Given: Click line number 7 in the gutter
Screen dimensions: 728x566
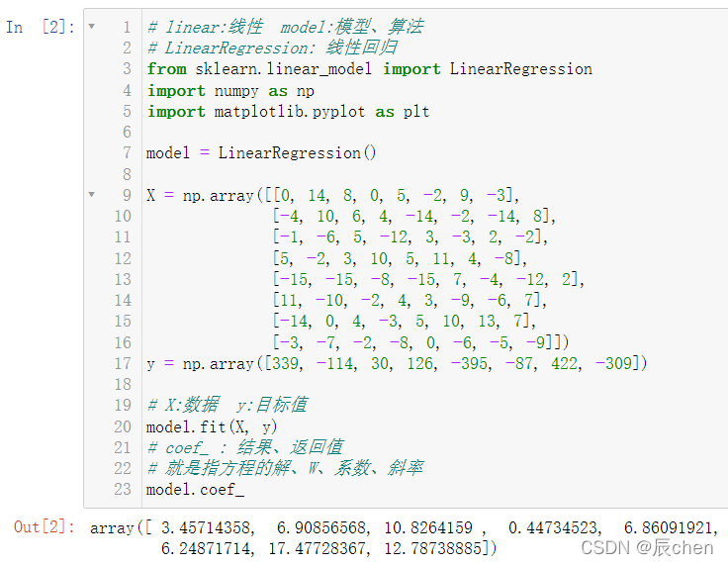Looking at the screenshot, I should click(127, 152).
